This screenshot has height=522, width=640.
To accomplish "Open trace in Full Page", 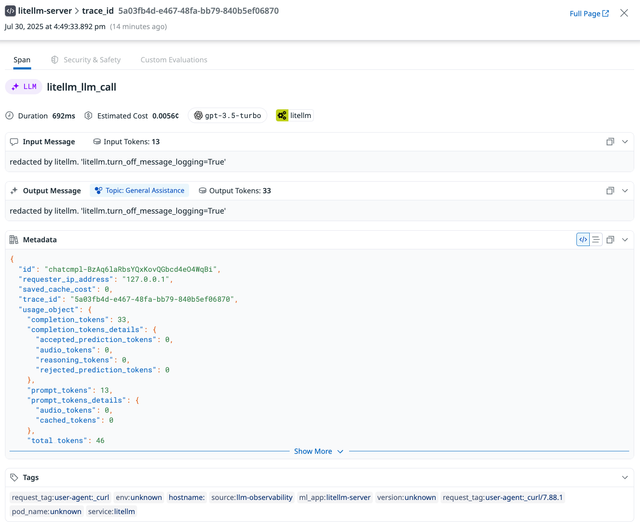I will point(589,14).
